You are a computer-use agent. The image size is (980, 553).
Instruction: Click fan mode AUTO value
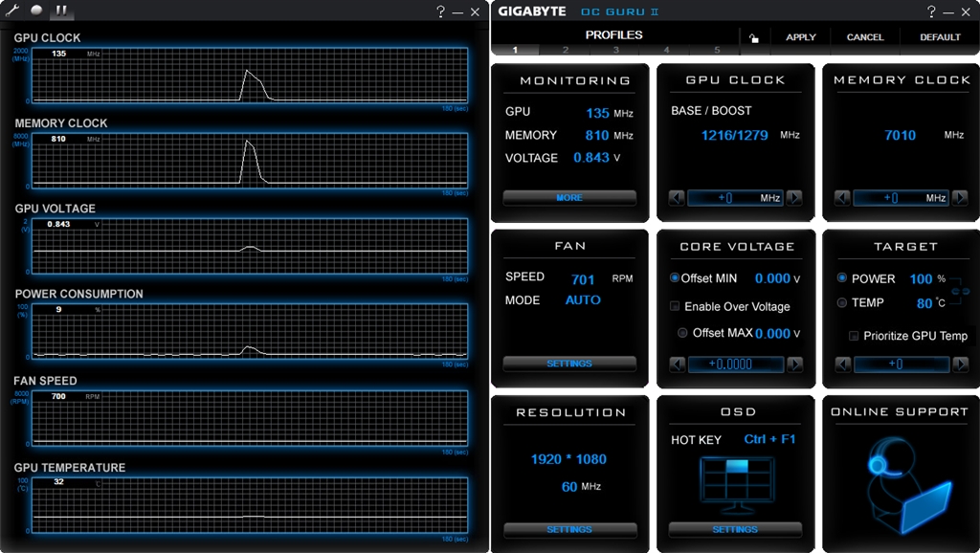click(583, 299)
